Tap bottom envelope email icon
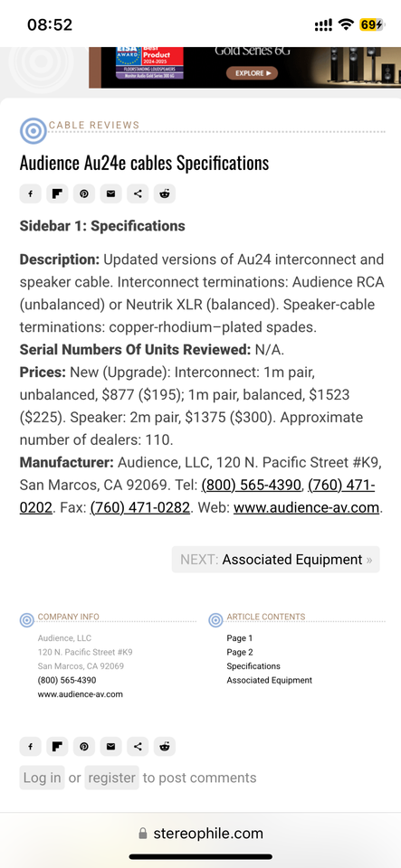Image resolution: width=401 pixels, height=868 pixels. pyautogui.click(x=110, y=746)
